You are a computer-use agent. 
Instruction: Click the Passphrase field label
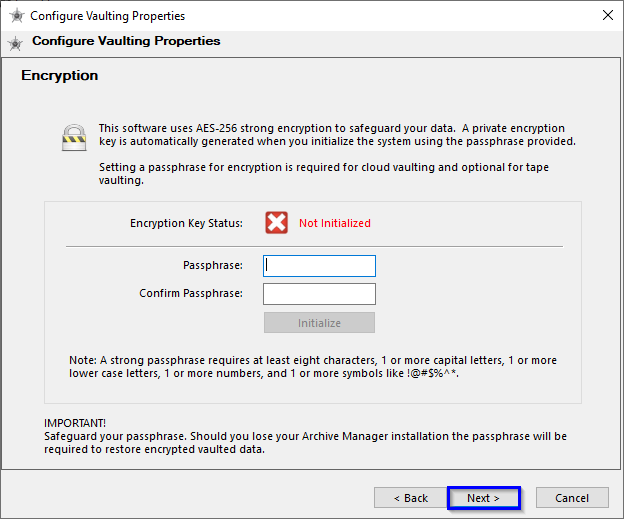pyautogui.click(x=213, y=265)
